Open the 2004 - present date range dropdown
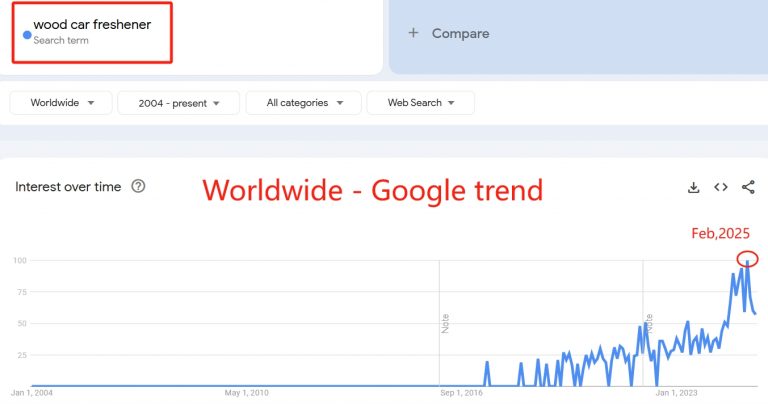This screenshot has width=768, height=404. click(x=178, y=103)
